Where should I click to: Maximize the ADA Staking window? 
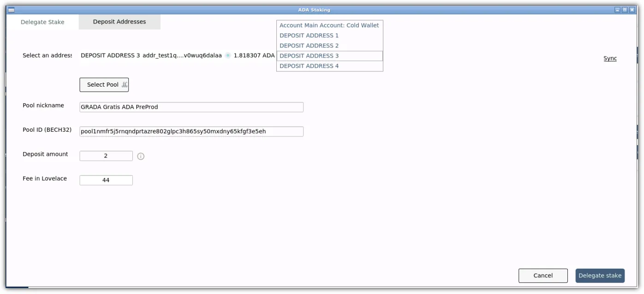625,10
